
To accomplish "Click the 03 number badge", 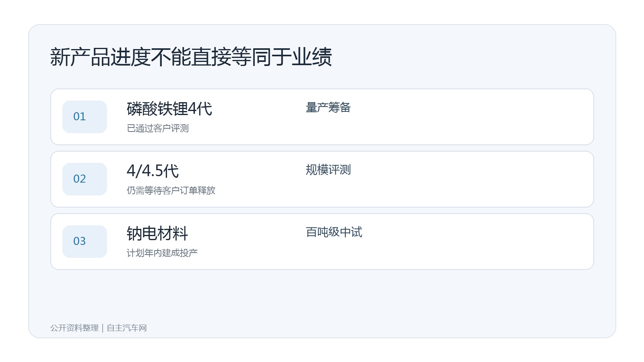I will [85, 241].
